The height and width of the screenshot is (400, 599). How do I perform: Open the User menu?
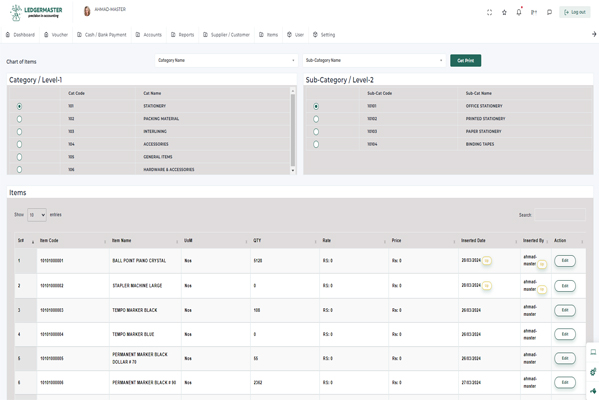click(x=295, y=35)
